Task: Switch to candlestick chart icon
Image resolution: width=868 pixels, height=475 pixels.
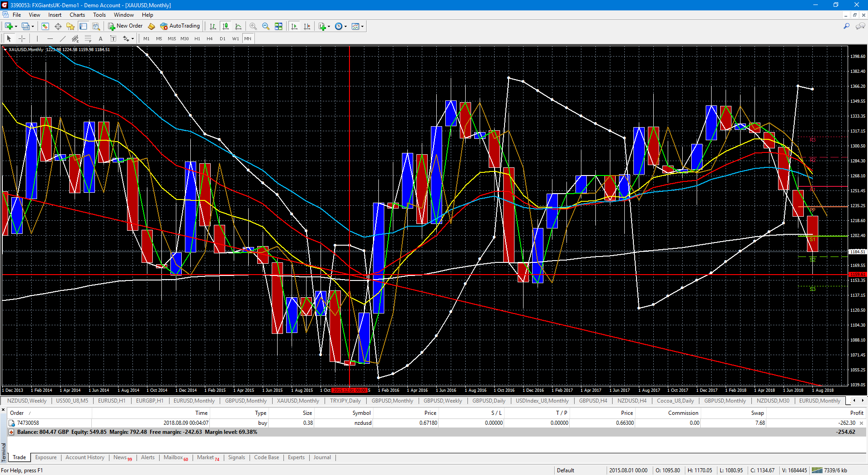Action: (226, 26)
